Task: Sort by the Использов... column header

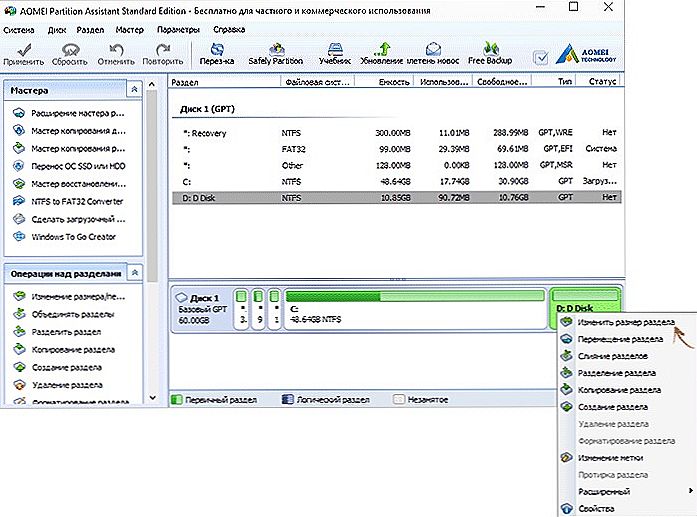Action: [x=443, y=82]
